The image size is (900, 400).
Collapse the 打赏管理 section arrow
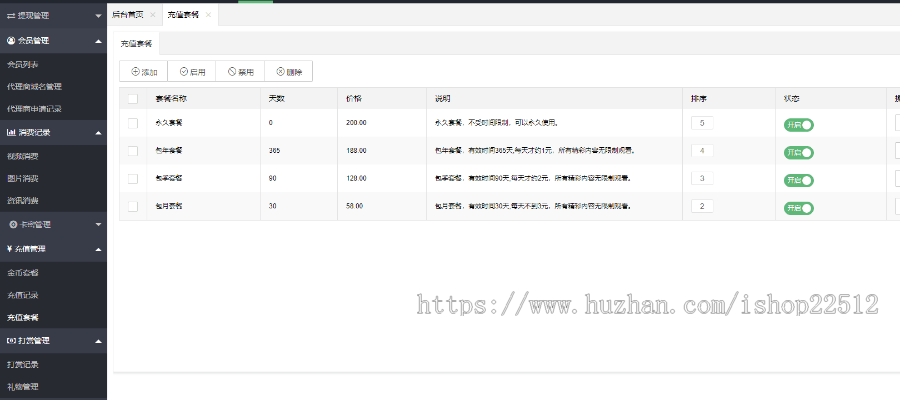(98, 341)
